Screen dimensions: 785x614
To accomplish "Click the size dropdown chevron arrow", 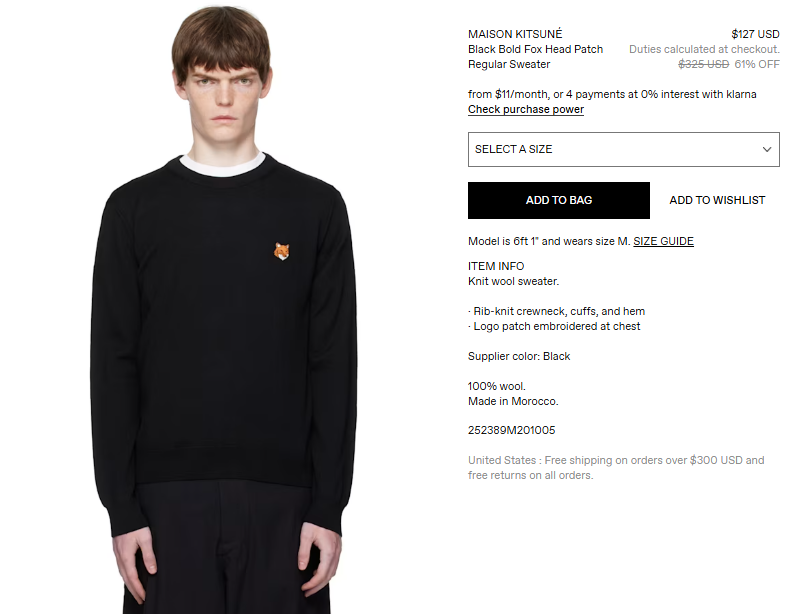I will pos(766,149).
